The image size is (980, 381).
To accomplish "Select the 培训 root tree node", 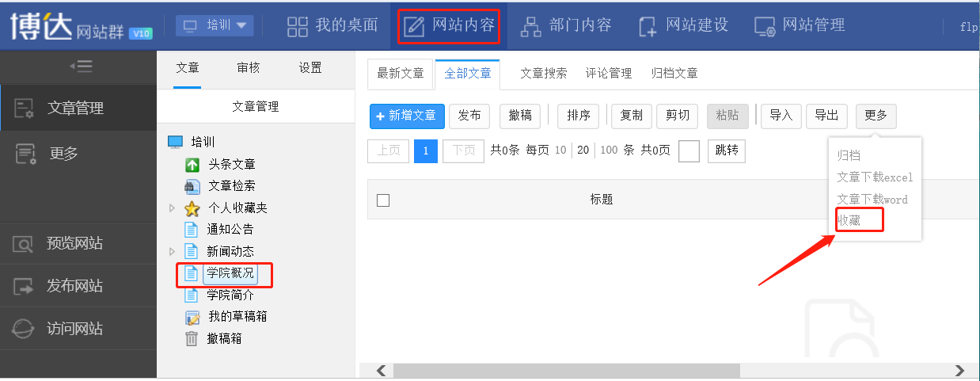I will tap(203, 142).
